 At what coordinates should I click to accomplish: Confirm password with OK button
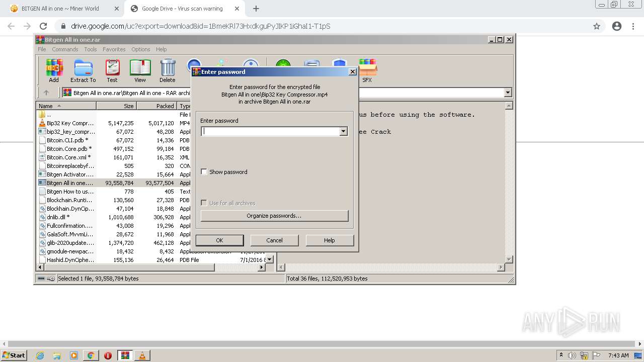219,240
